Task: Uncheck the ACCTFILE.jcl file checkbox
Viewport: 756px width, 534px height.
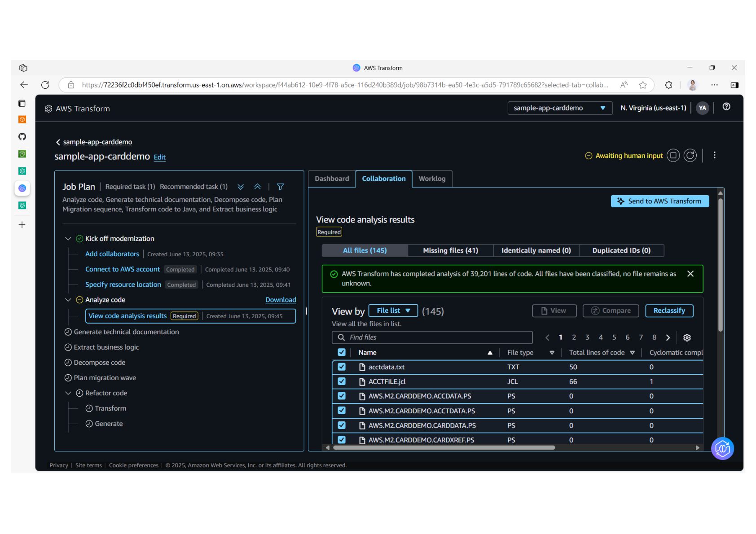Action: pyautogui.click(x=342, y=381)
